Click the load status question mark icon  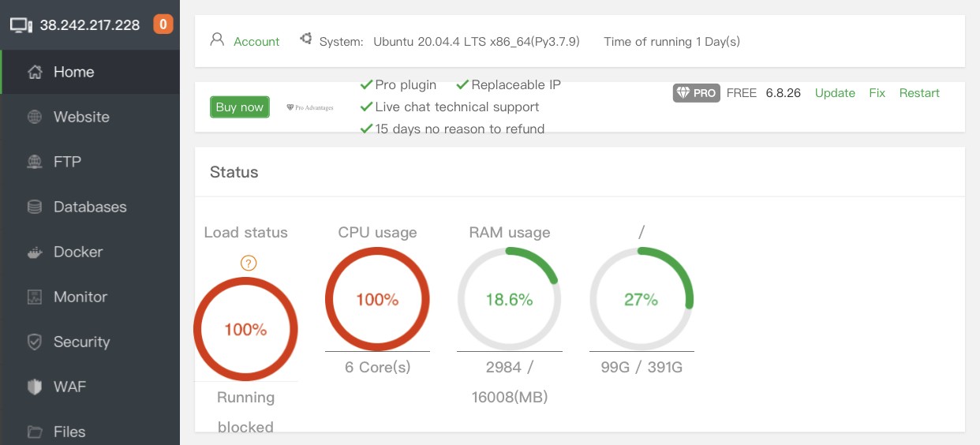[x=249, y=264]
